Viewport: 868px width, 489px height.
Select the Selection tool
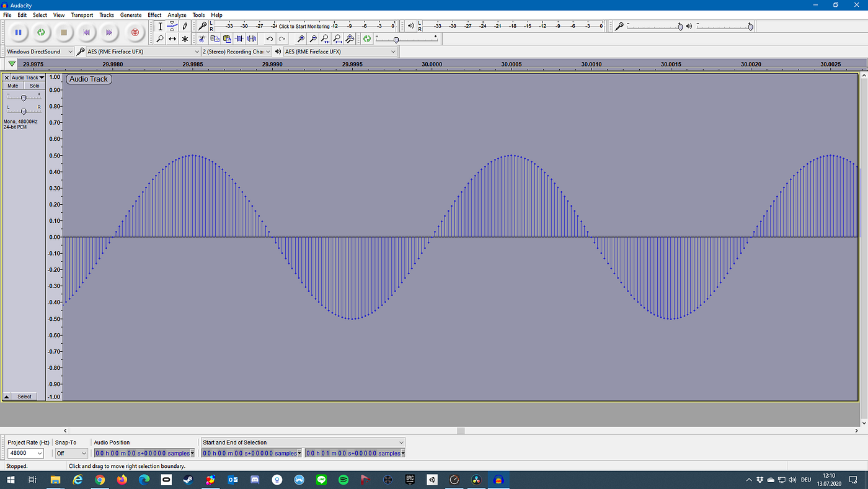160,26
